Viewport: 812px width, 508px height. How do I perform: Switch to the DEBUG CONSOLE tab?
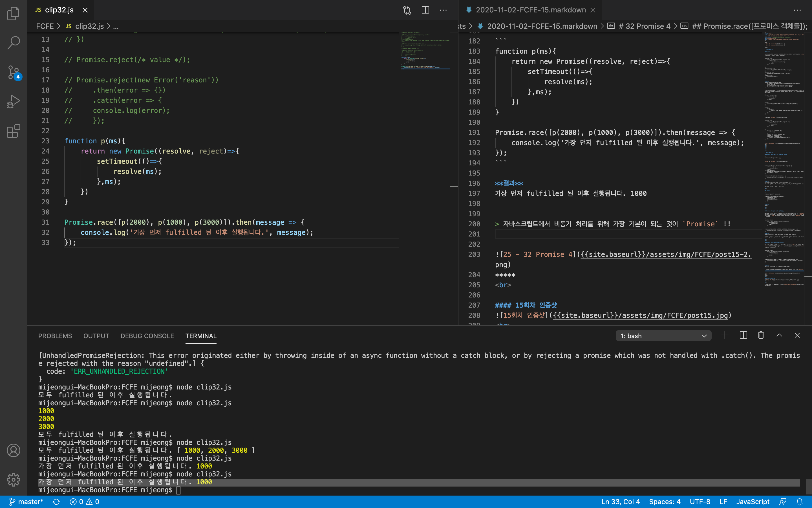tap(147, 336)
